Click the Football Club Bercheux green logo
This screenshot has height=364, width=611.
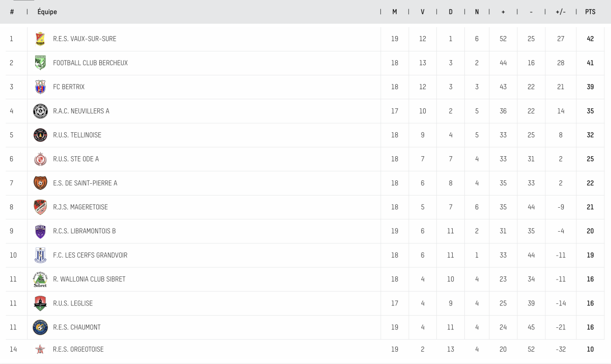click(x=40, y=63)
